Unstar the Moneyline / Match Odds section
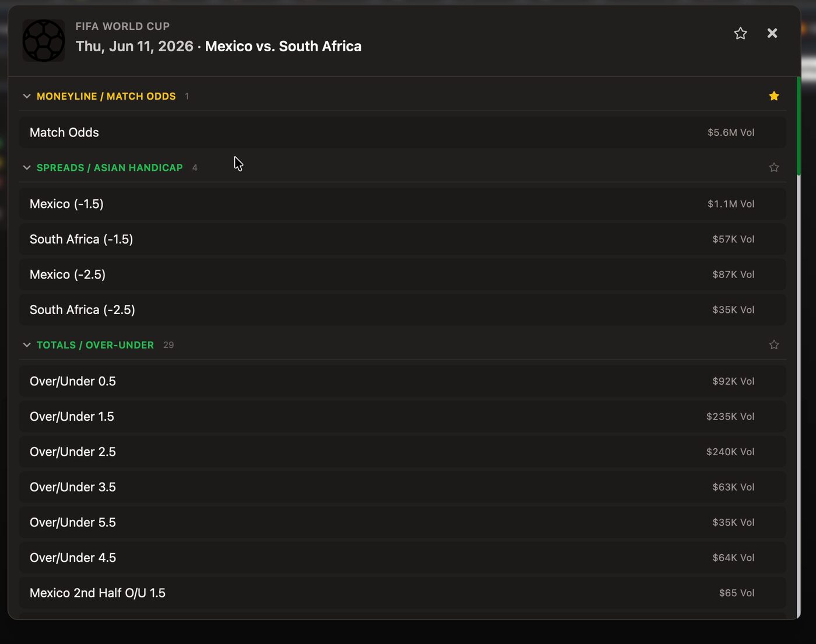 coord(774,96)
